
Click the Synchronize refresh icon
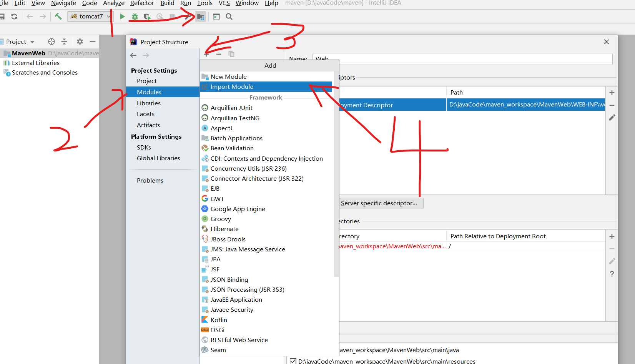coord(14,17)
